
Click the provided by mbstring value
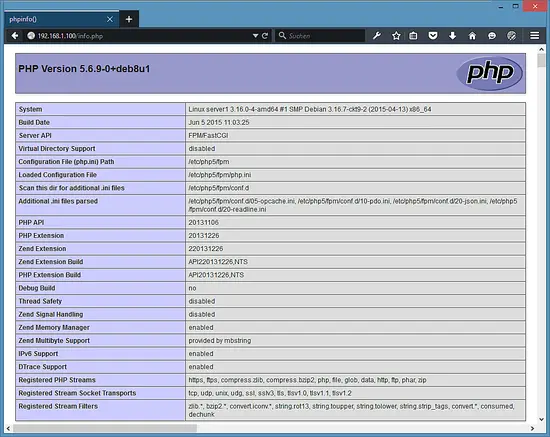tap(220, 341)
